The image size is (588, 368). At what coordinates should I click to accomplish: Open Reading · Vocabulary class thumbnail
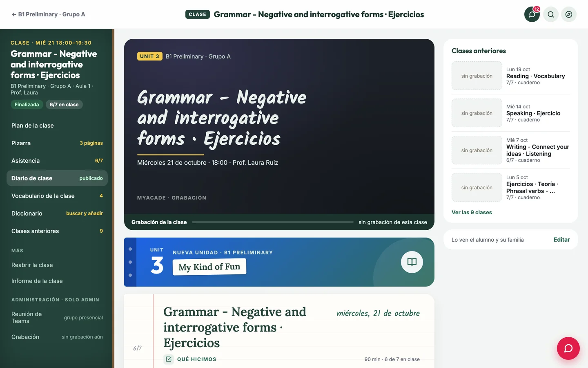[477, 76]
